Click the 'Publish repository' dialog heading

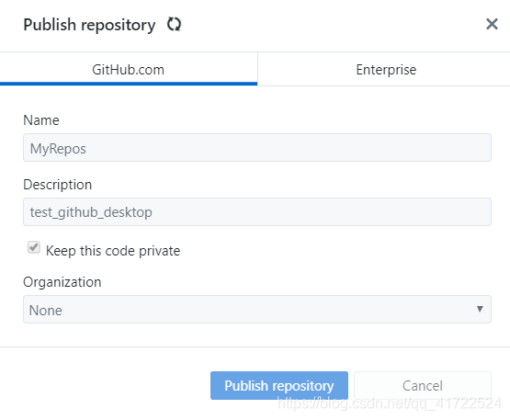(89, 25)
